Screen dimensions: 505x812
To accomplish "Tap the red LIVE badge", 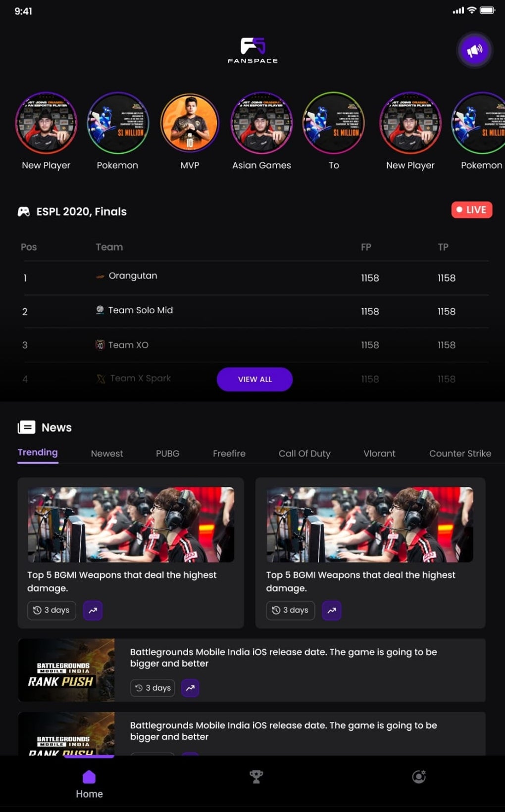I will (x=471, y=210).
